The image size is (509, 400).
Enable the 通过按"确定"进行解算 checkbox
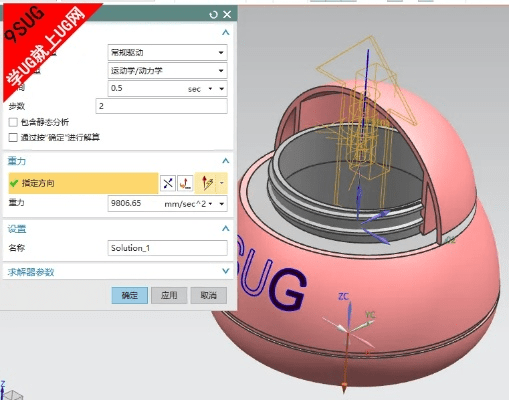point(13,137)
